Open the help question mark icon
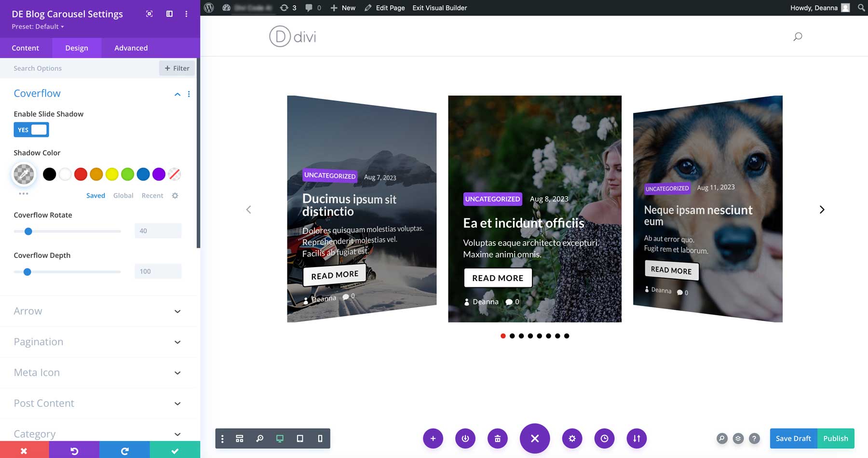 point(755,439)
